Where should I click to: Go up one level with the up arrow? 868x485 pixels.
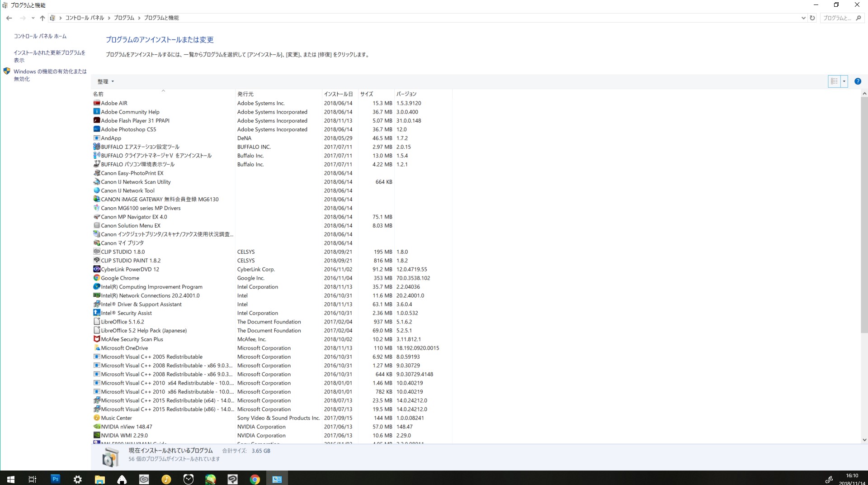[x=42, y=18]
